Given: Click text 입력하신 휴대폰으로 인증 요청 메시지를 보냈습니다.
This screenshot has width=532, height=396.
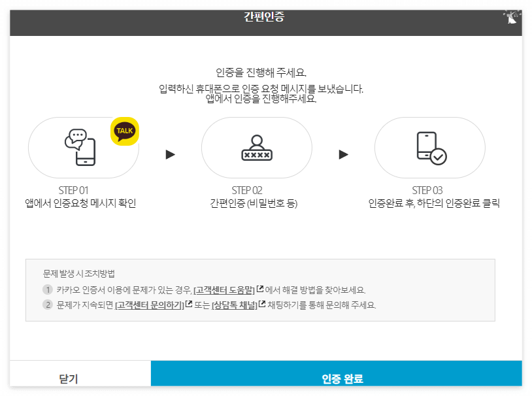Looking at the screenshot, I should click(261, 89).
